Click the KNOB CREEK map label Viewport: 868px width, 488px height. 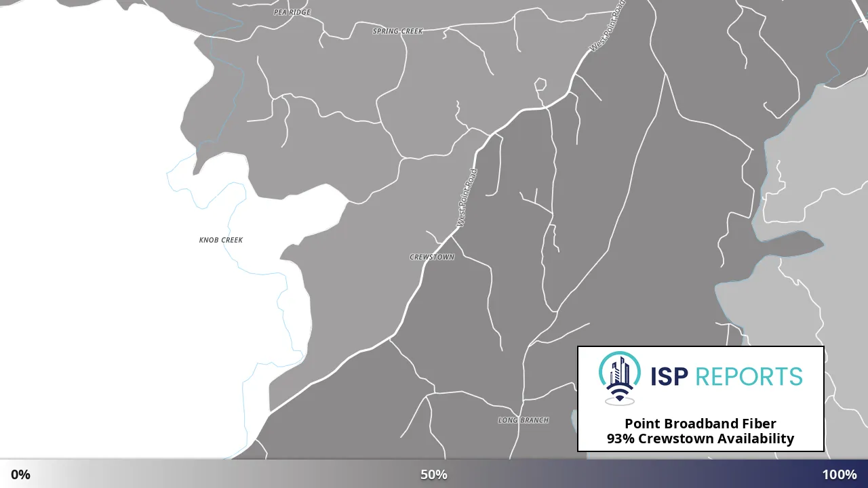[221, 240]
